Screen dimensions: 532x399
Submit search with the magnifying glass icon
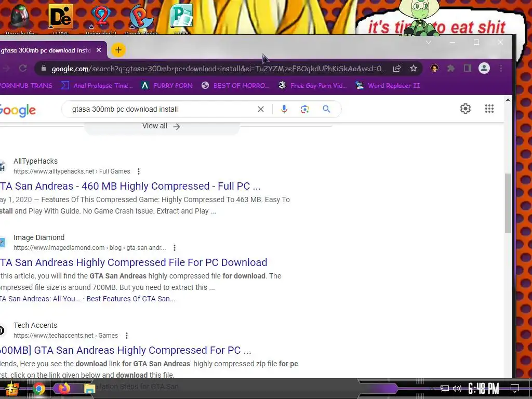point(326,109)
